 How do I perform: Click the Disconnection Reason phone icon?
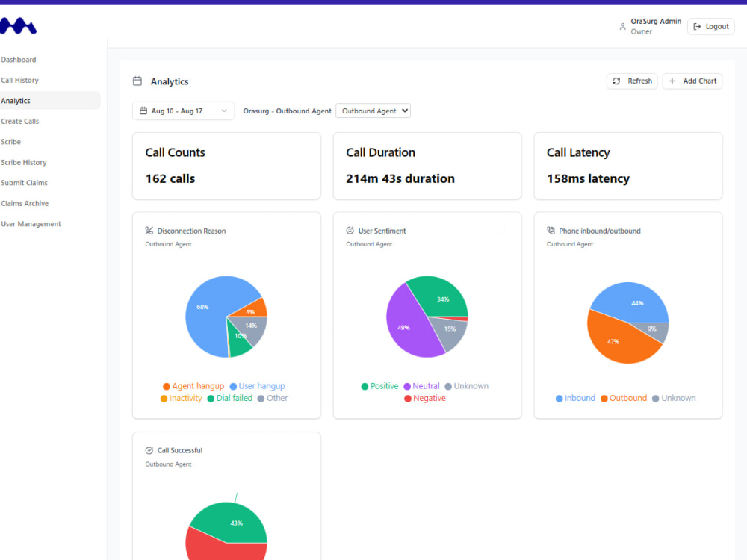(x=149, y=231)
